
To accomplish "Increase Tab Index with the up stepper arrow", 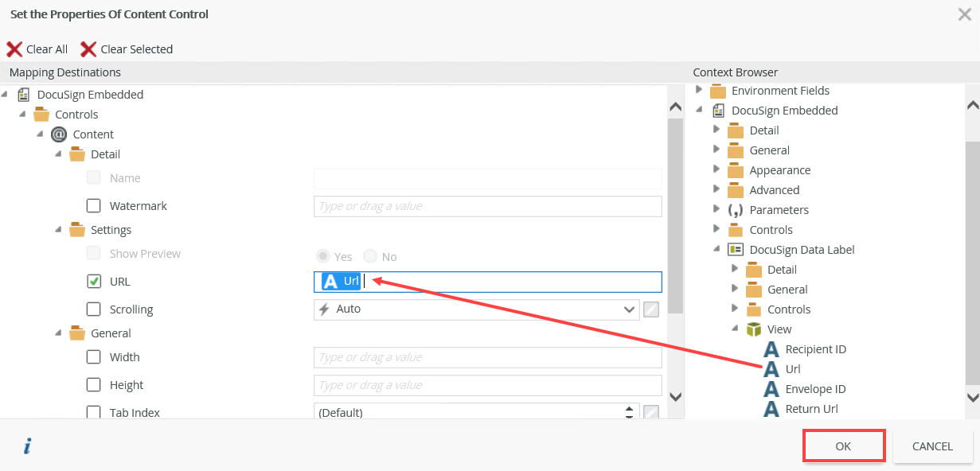I will click(629, 408).
